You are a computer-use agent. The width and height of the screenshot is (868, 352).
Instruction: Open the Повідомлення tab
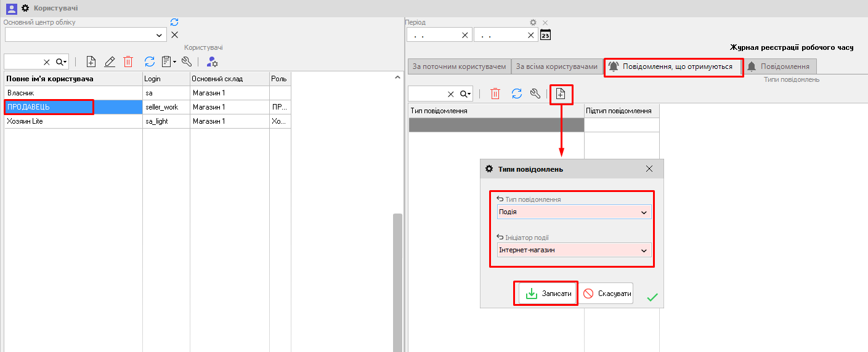[x=780, y=66]
